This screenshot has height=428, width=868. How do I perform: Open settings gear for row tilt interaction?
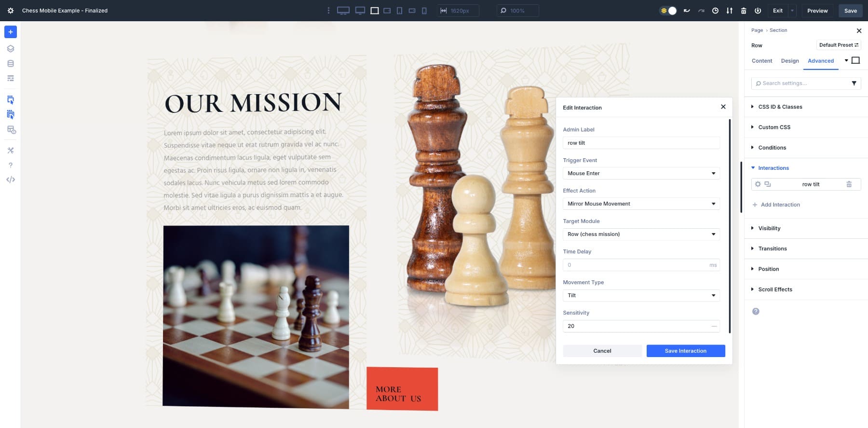pos(758,184)
